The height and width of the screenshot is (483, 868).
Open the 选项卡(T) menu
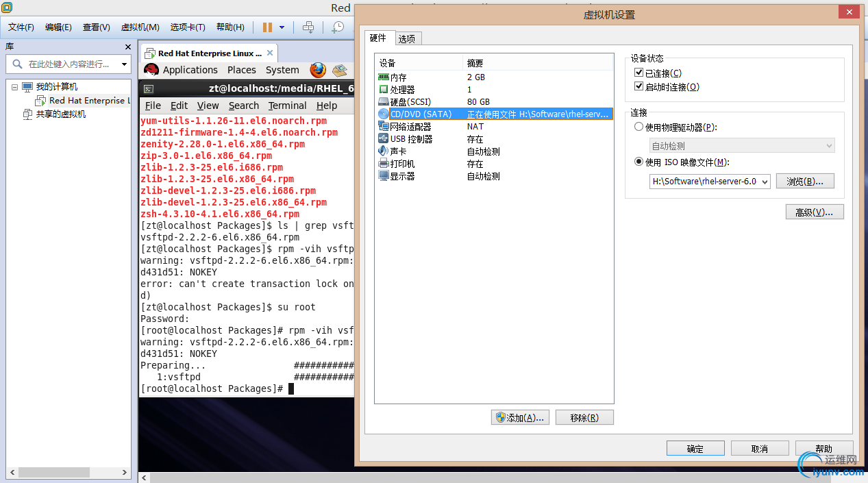(188, 27)
